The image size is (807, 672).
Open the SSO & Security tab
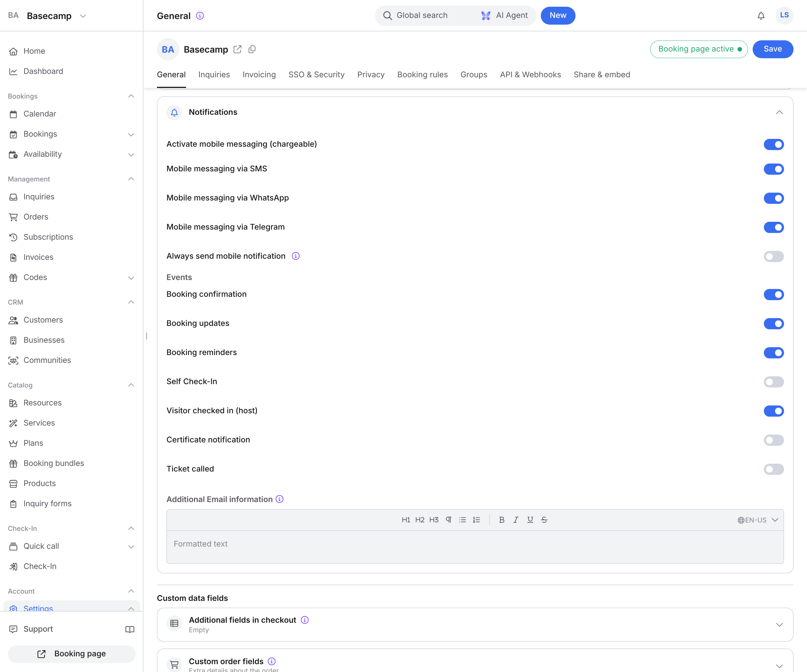pyautogui.click(x=316, y=74)
